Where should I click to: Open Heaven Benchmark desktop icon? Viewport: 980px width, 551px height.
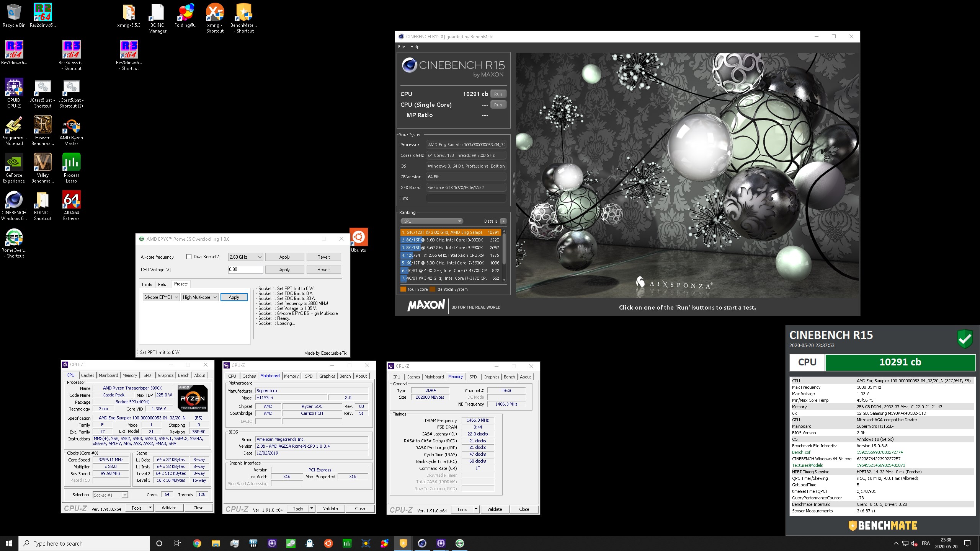pyautogui.click(x=42, y=130)
